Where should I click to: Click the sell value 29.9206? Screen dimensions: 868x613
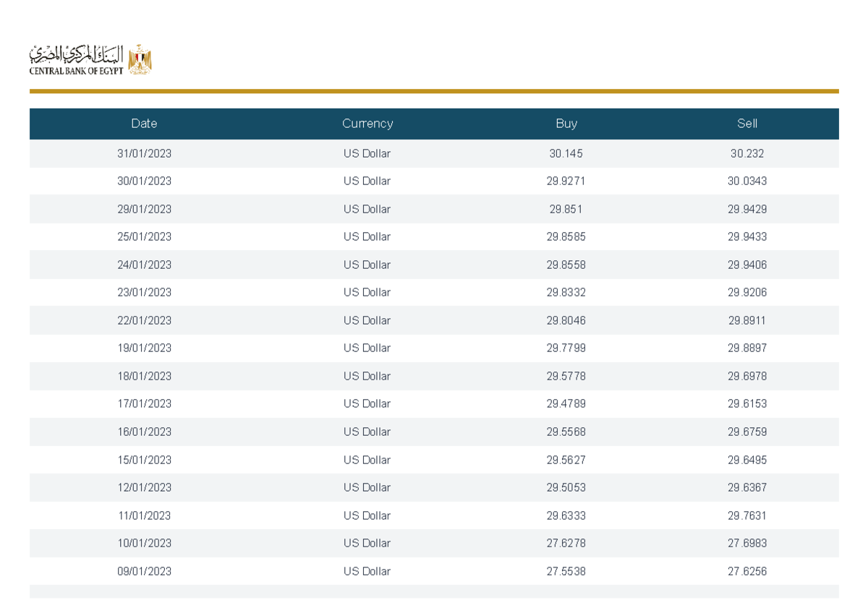coord(747,293)
